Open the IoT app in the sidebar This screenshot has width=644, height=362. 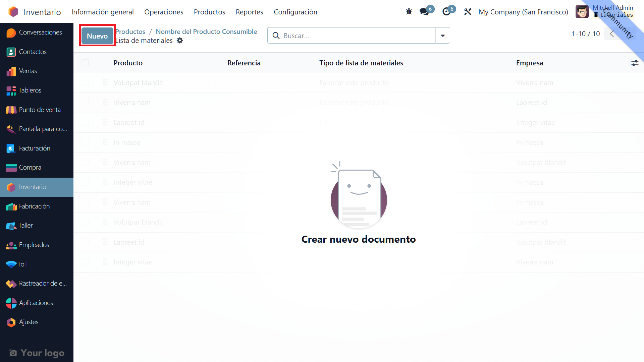[23, 264]
